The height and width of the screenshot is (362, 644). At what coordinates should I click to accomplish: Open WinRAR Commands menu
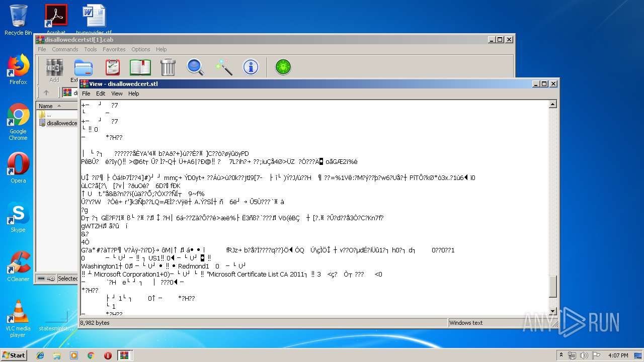point(65,49)
